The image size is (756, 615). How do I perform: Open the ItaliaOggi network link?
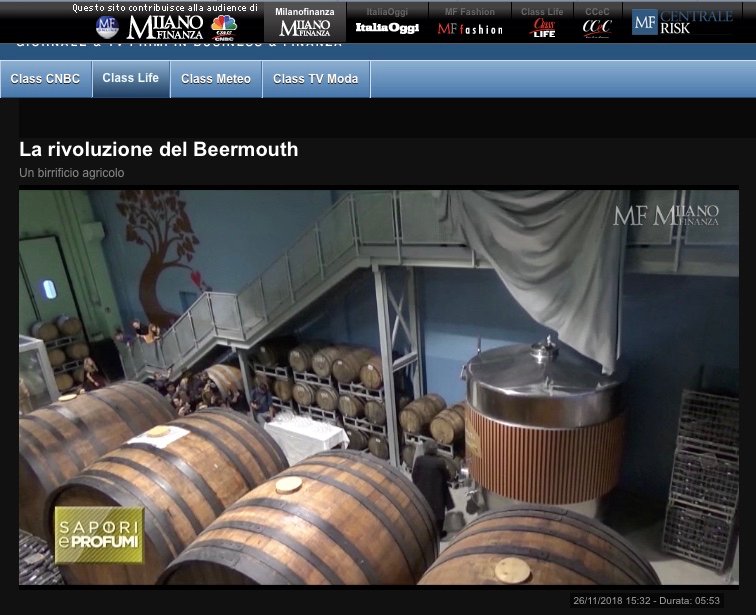(x=387, y=23)
